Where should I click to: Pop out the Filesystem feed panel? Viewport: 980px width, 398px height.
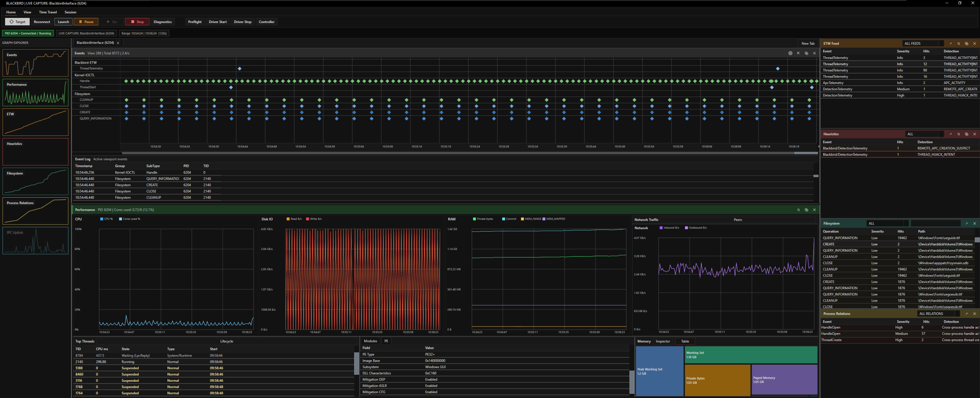click(x=967, y=223)
